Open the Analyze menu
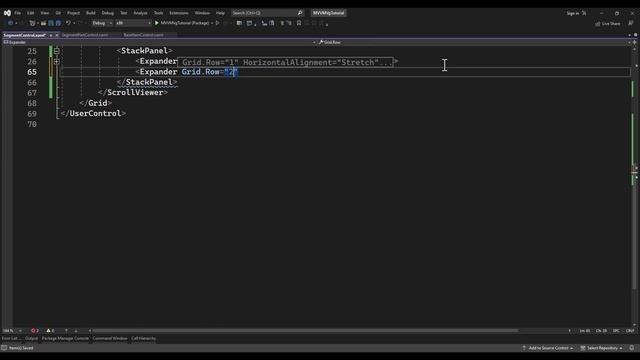 coord(140,13)
